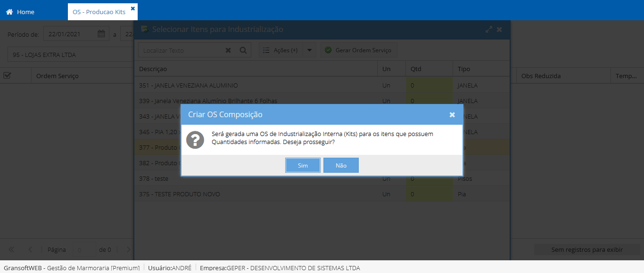Close the OS - Producao Kits tab

tap(132, 8)
